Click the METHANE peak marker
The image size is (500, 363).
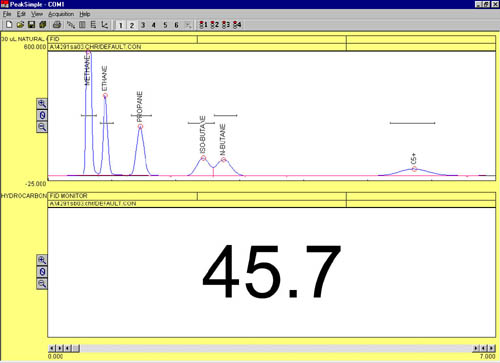[x=88, y=53]
